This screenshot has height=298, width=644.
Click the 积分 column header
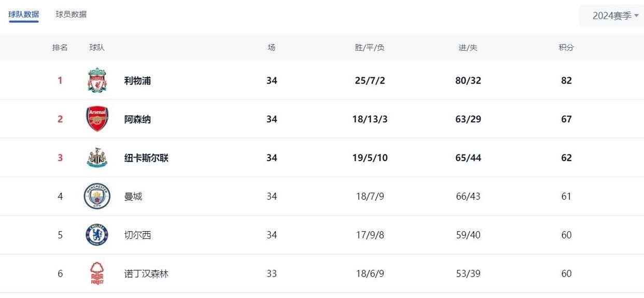566,47
